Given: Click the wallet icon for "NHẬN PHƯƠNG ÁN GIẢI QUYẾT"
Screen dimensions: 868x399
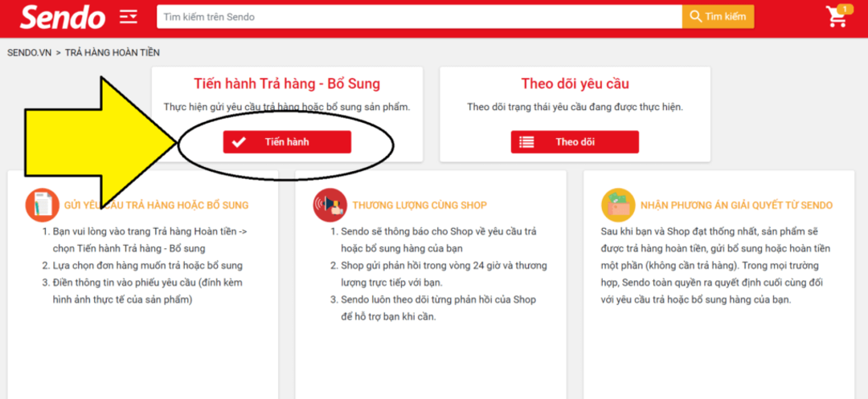Looking at the screenshot, I should [618, 205].
